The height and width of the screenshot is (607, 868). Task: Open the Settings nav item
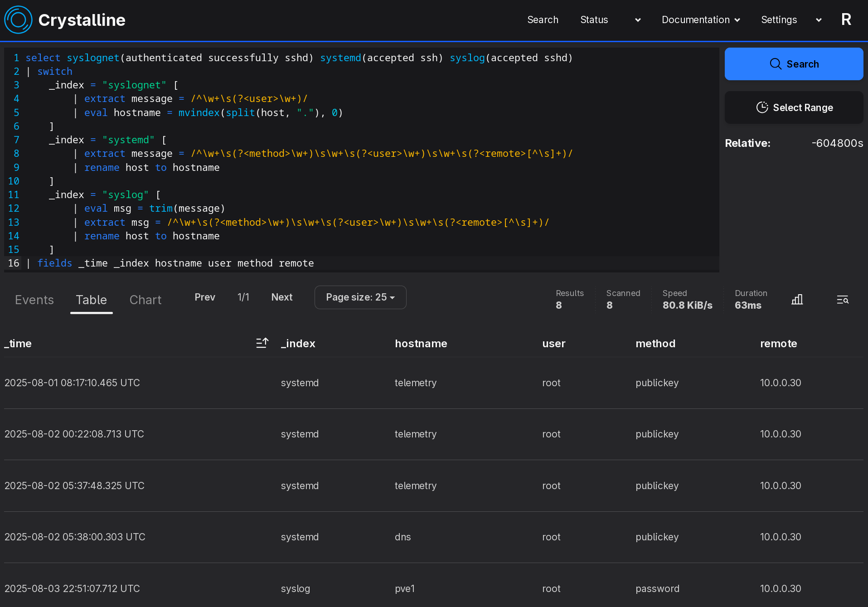click(x=779, y=20)
